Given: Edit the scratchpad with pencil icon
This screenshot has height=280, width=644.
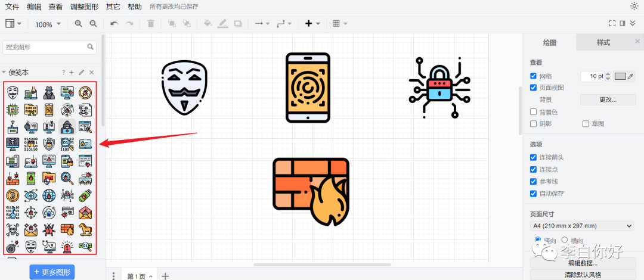Looking at the screenshot, I should point(81,72).
